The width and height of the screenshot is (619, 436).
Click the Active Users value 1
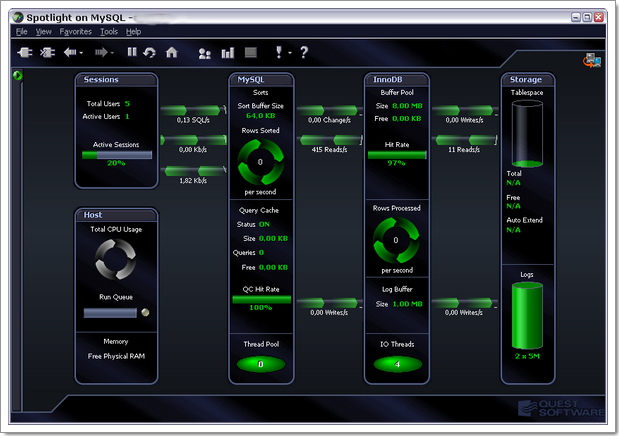(x=127, y=117)
